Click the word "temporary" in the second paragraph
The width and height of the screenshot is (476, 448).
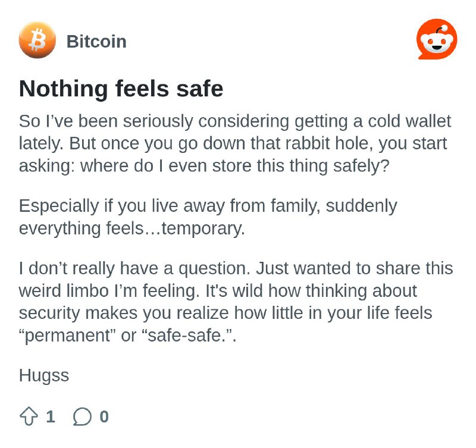click(x=202, y=229)
